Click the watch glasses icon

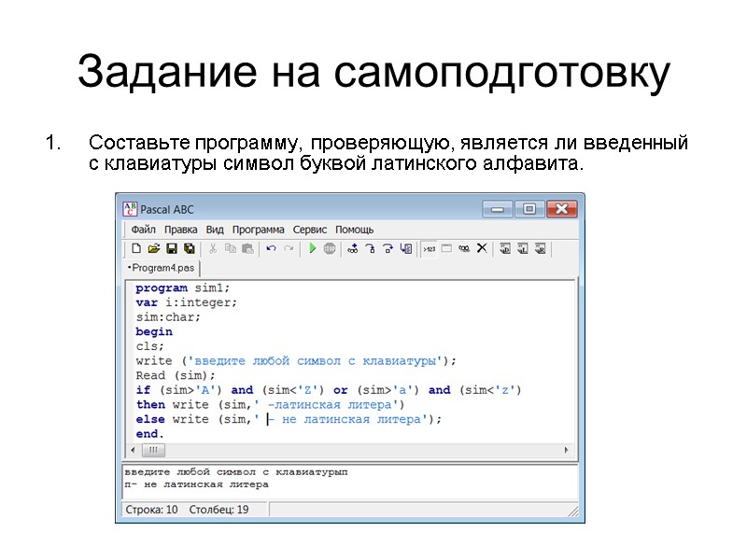point(464,248)
